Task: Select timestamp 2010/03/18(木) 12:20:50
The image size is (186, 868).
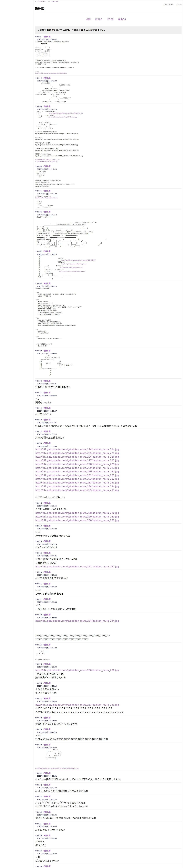Action: (x=47, y=838)
